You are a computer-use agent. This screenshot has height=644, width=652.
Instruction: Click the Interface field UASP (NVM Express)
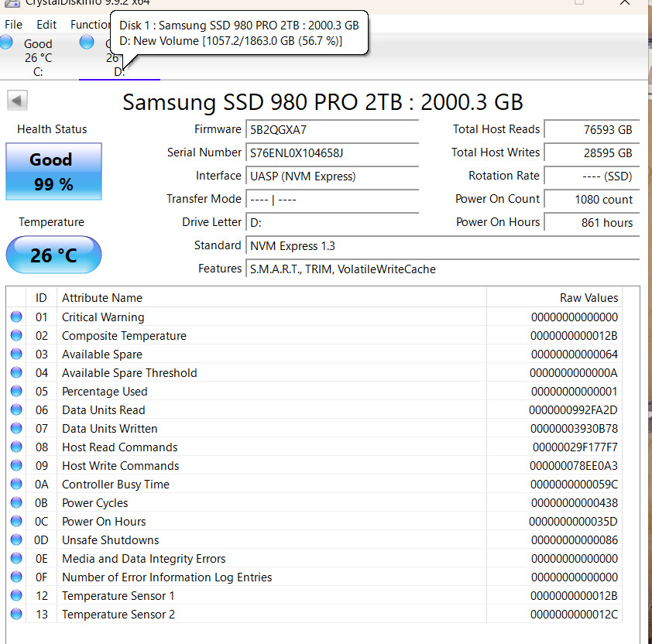pyautogui.click(x=332, y=176)
